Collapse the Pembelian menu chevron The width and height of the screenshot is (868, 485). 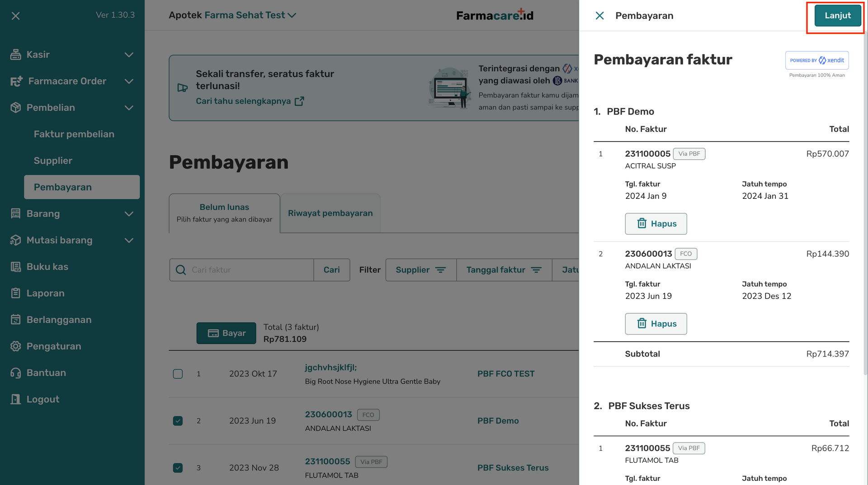(129, 108)
